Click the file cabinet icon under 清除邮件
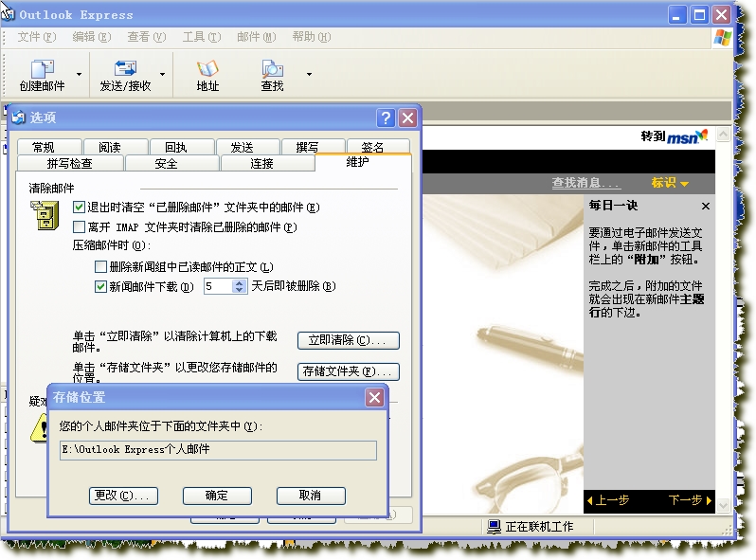The width and height of the screenshot is (756, 560). click(x=45, y=215)
